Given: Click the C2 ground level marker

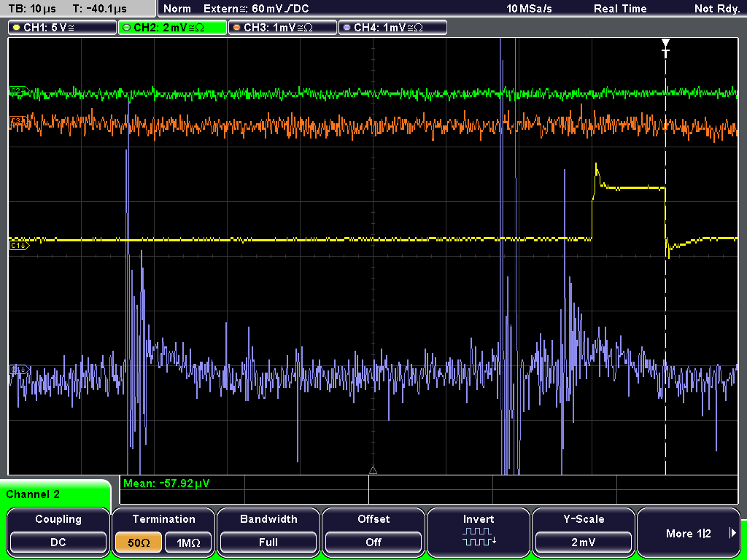Looking at the screenshot, I should (x=19, y=91).
